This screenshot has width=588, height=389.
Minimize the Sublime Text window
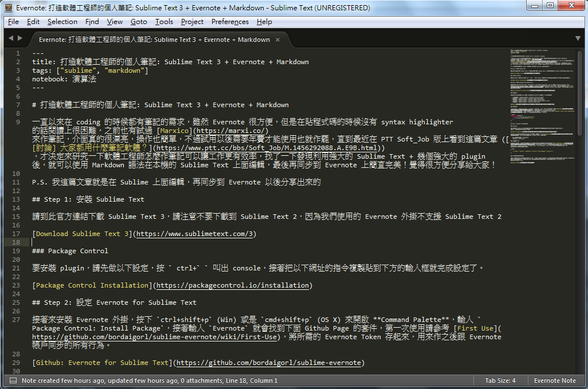pos(535,6)
